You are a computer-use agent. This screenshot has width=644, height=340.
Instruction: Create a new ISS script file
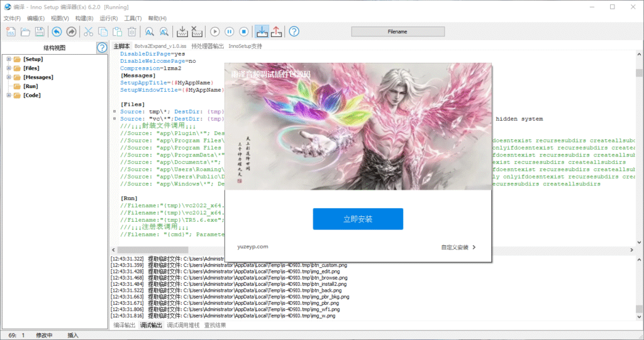click(x=11, y=31)
